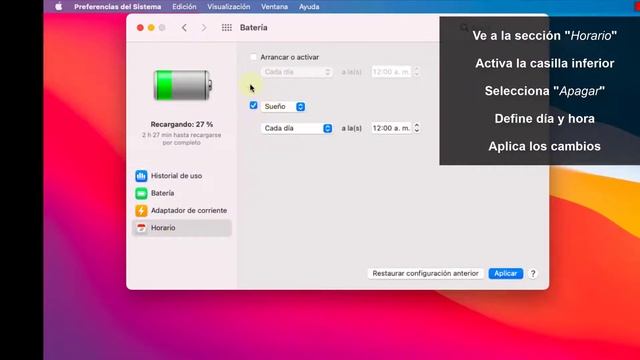Open the Edición menu
Screen dimensions: 640x360
184,7
